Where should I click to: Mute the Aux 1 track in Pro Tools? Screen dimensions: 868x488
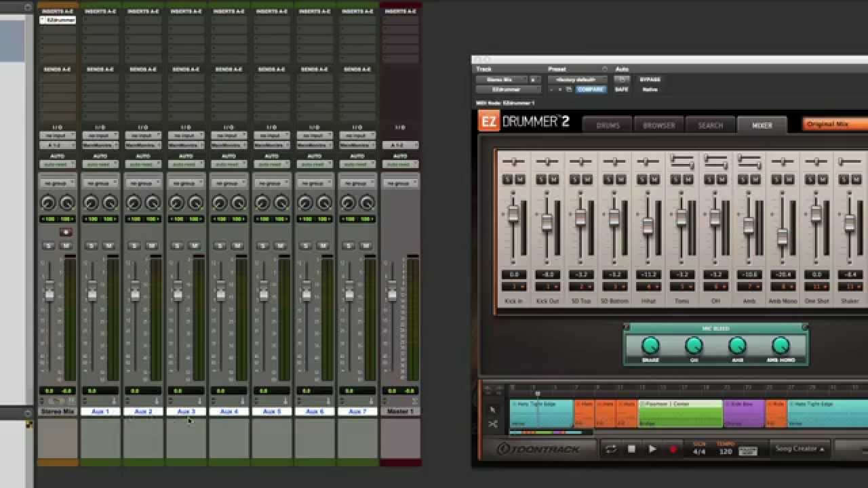109,245
